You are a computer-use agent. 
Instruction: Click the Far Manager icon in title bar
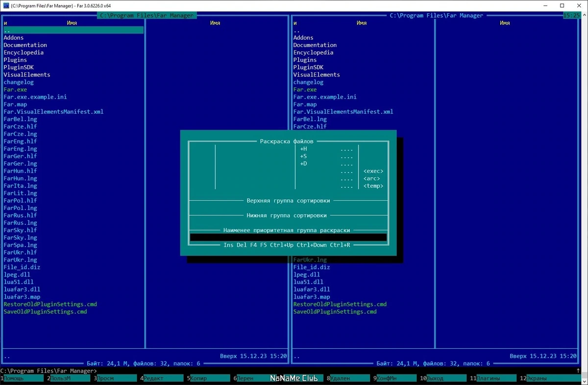5,5
